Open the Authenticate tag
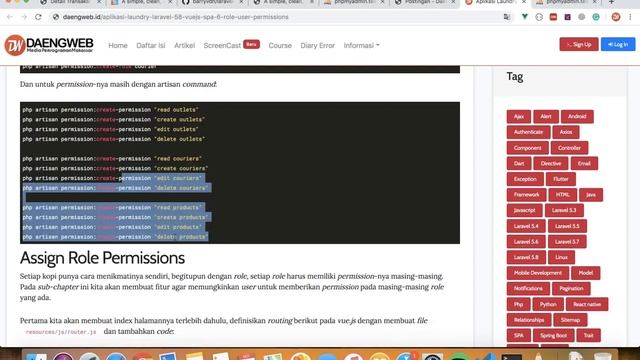The image size is (640, 360). tap(529, 132)
